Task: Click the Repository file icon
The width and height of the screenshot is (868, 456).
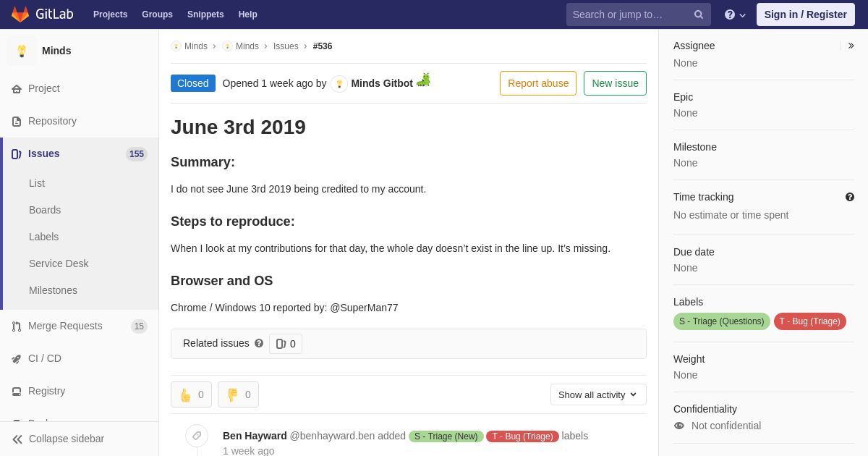Action: [17, 122]
